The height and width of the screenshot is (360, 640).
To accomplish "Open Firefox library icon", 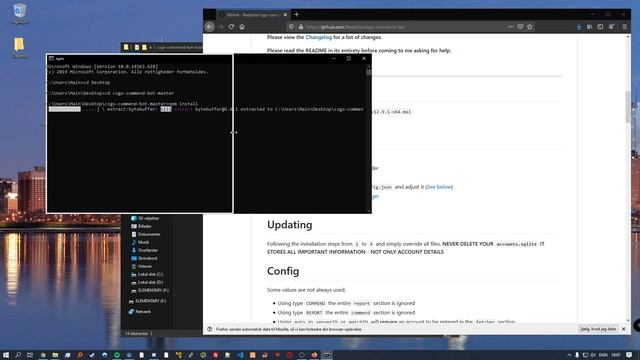I will (x=589, y=27).
